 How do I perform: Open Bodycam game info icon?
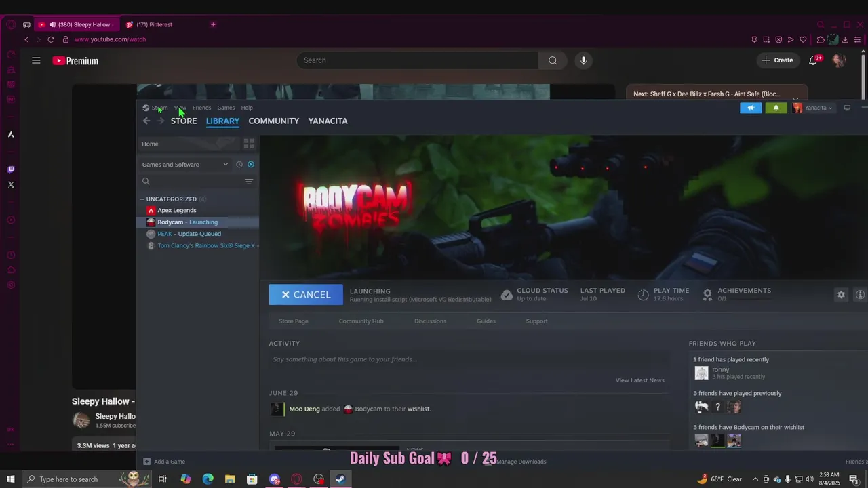860,295
